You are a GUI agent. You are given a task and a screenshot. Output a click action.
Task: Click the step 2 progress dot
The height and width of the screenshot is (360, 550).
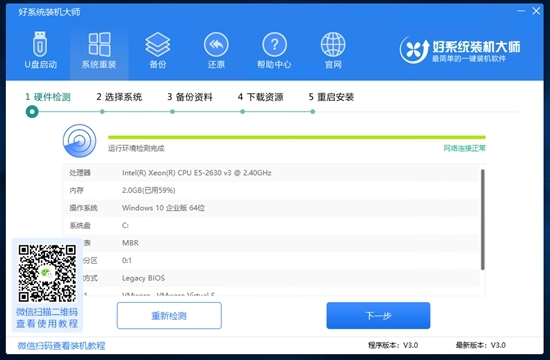pos(102,112)
